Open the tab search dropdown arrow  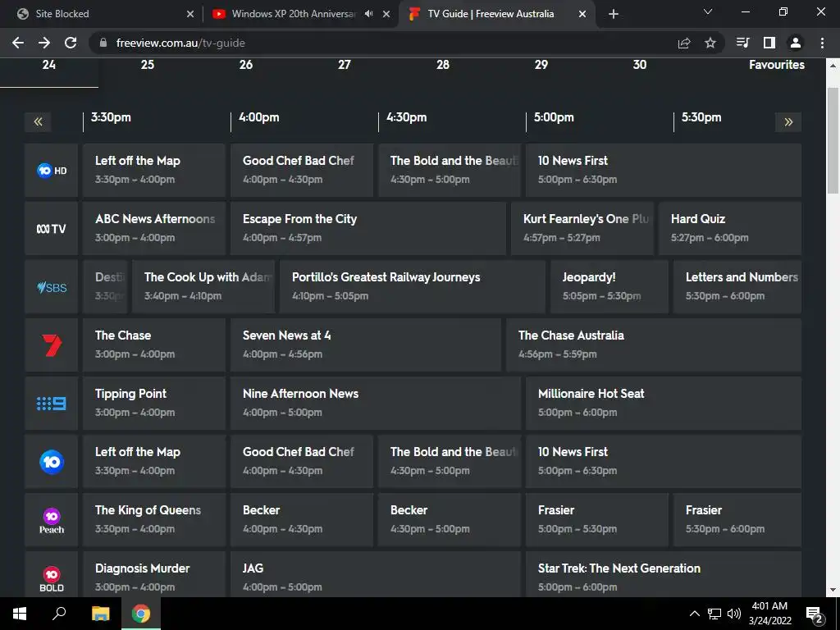coord(708,11)
